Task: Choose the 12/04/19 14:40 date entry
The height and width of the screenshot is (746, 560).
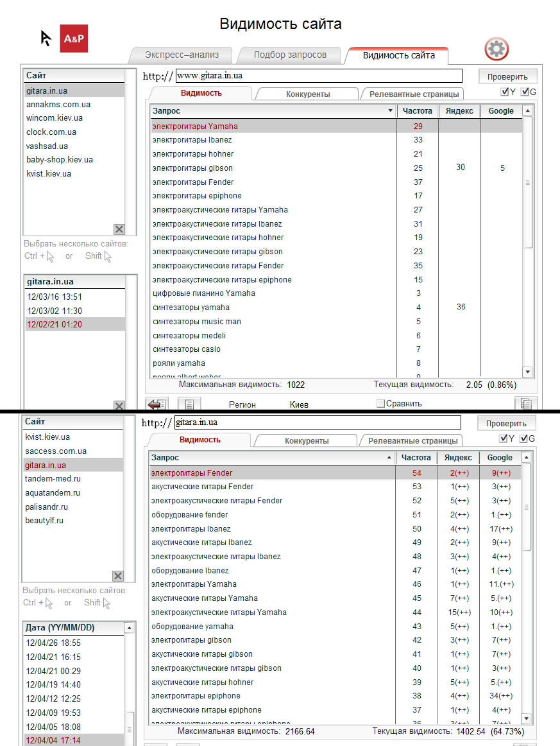Action: click(74, 684)
